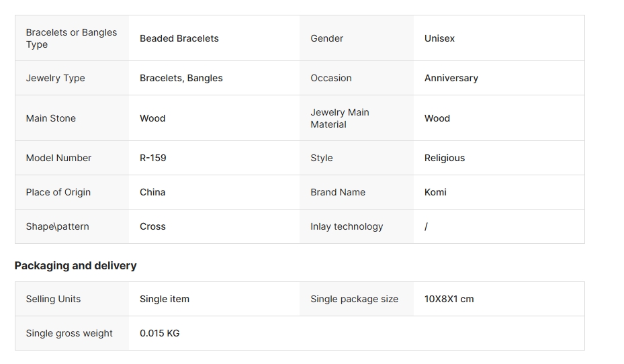Viewport: 624px width, 364px height.
Task: Click the Jewelry Main Material label
Action: 339,118
